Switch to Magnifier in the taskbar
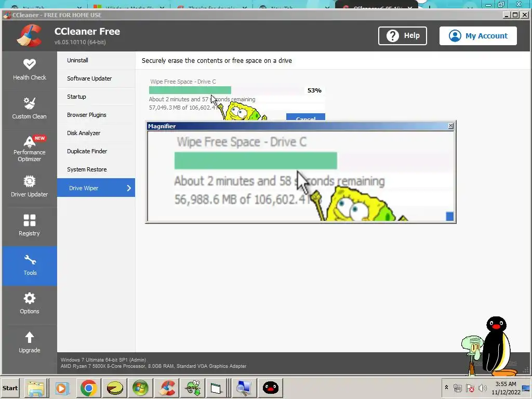Screen dimensions: 532x399 pos(244,388)
